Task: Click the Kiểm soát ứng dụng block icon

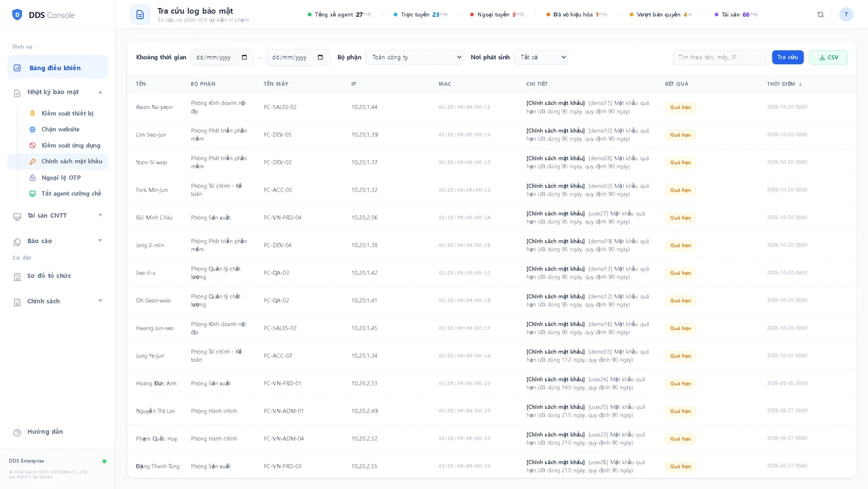Action: pos(33,146)
